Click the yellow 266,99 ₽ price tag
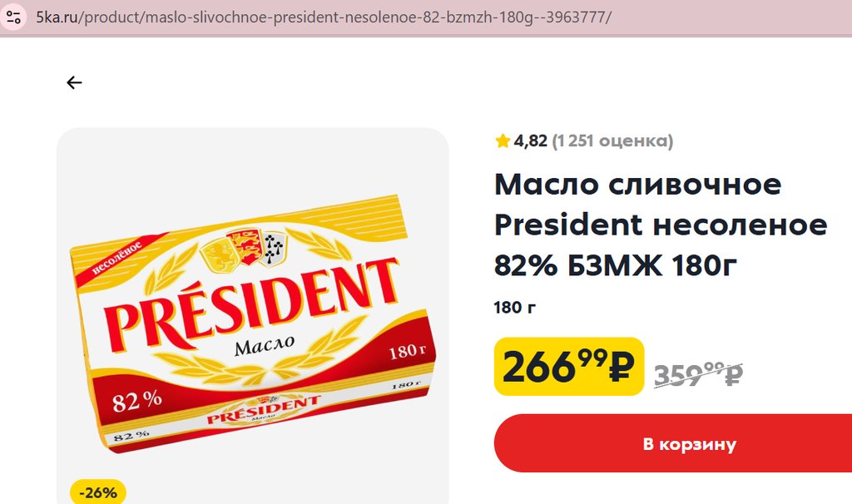 pyautogui.click(x=568, y=366)
